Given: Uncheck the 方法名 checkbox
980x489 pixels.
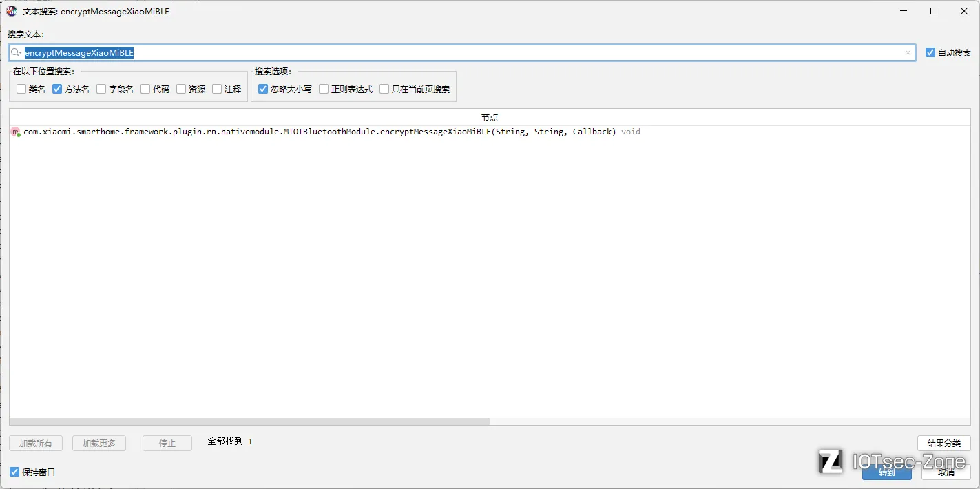Looking at the screenshot, I should [x=57, y=89].
